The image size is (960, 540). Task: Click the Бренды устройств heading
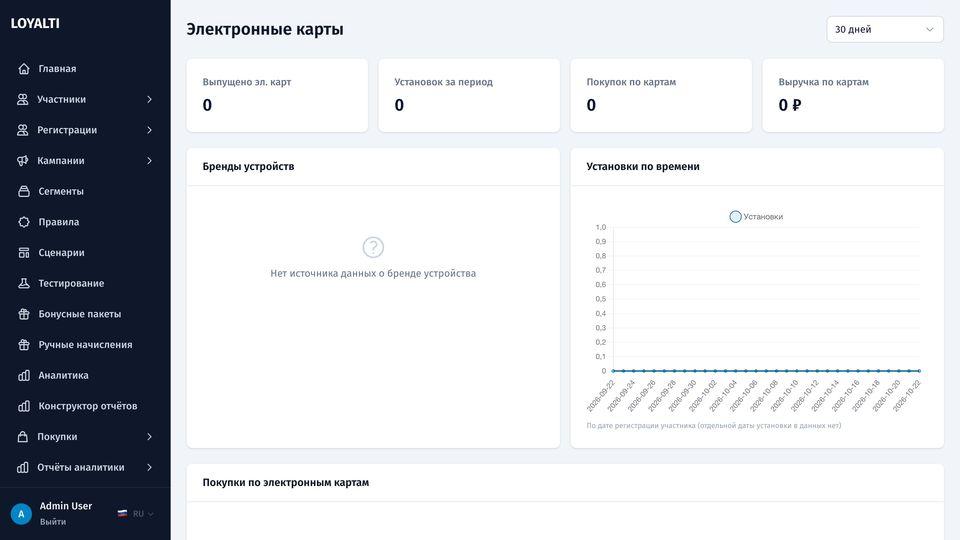tap(248, 167)
